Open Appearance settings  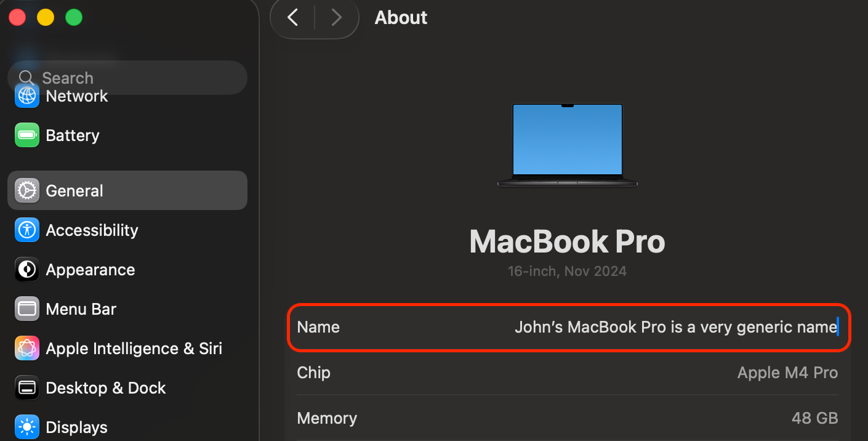point(90,270)
